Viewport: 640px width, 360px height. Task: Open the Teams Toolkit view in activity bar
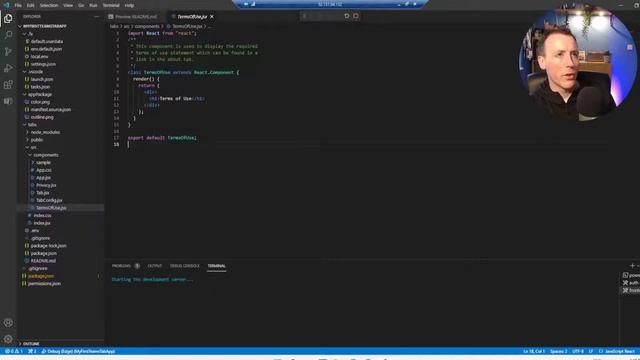[x=8, y=101]
